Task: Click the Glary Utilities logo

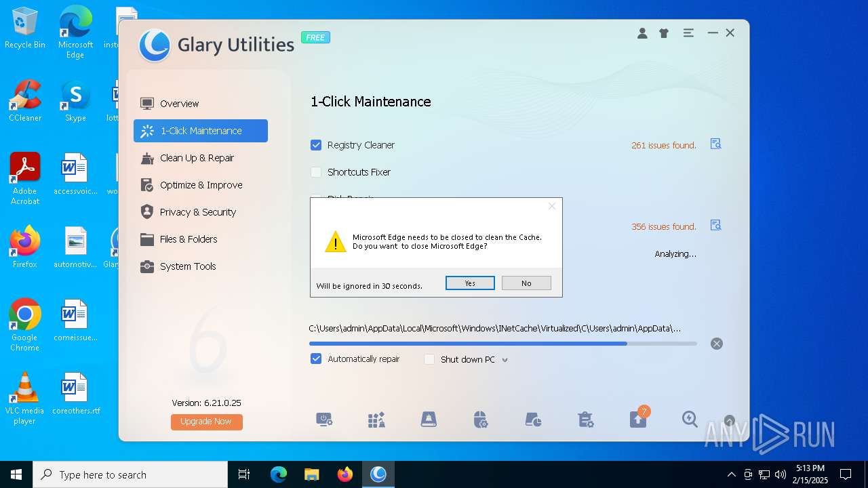Action: pos(155,45)
